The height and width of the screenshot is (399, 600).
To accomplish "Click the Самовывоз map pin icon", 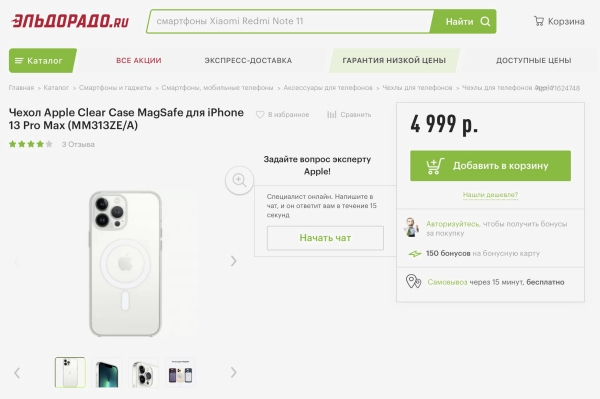I will [x=413, y=282].
